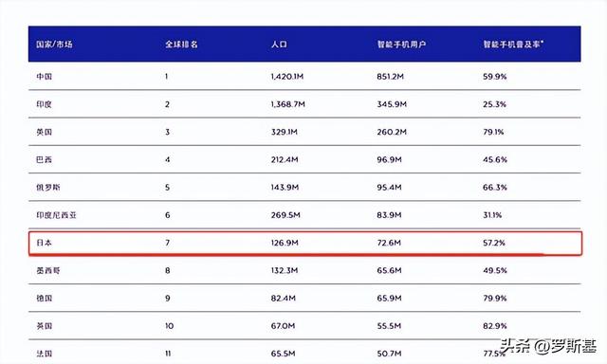This screenshot has width=607, height=364.
Task: Select the 英国 country cell
Action: [x=45, y=326]
